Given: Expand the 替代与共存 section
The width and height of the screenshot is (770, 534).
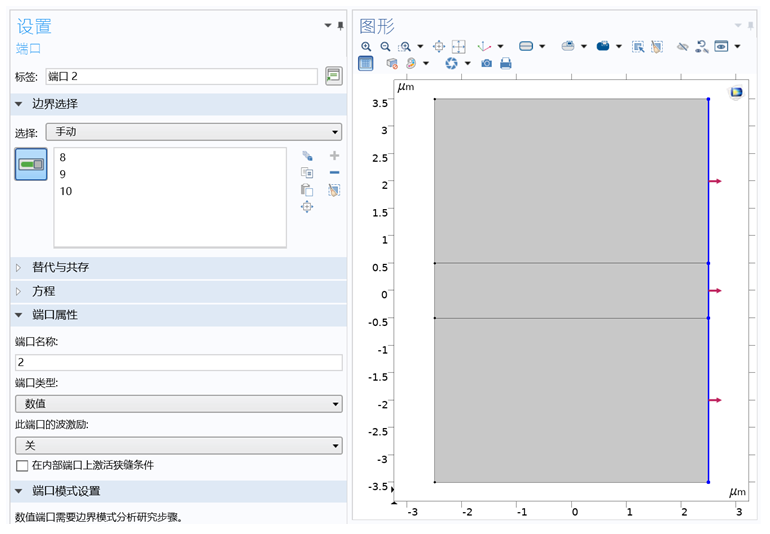Looking at the screenshot, I should click(19, 268).
